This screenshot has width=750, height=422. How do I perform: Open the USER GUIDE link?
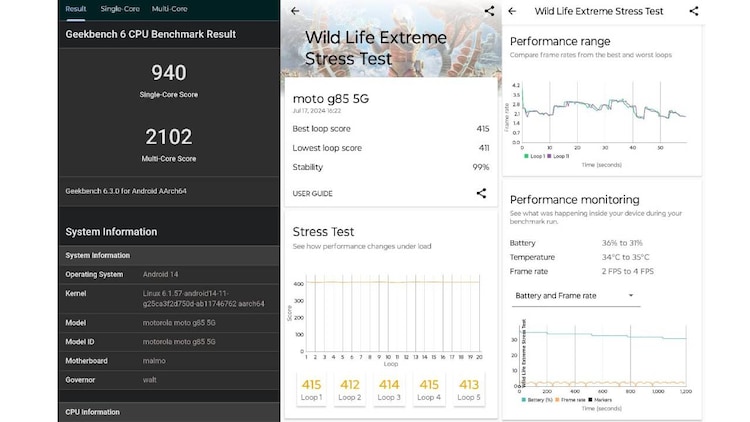click(x=312, y=193)
